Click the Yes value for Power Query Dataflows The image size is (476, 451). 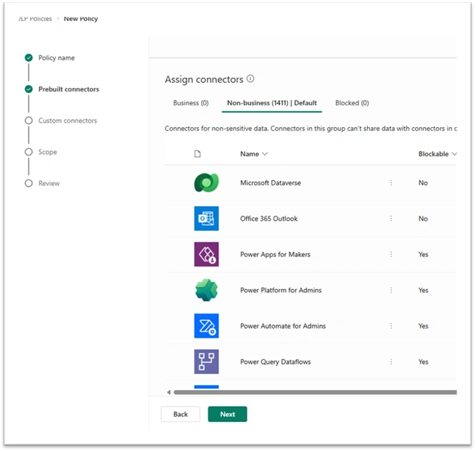click(423, 362)
